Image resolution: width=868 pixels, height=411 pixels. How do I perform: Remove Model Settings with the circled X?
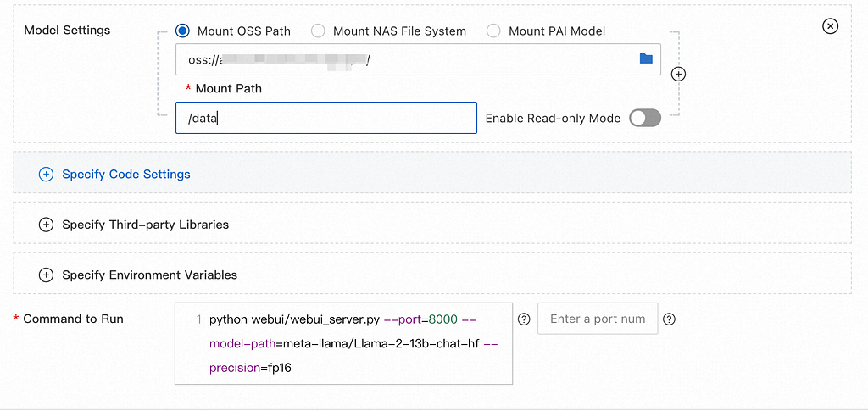coord(831,26)
